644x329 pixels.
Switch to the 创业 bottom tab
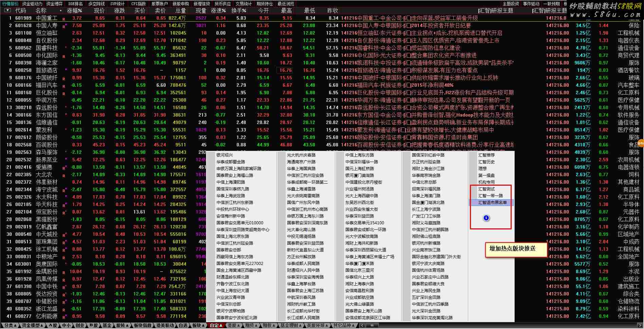coord(80,326)
